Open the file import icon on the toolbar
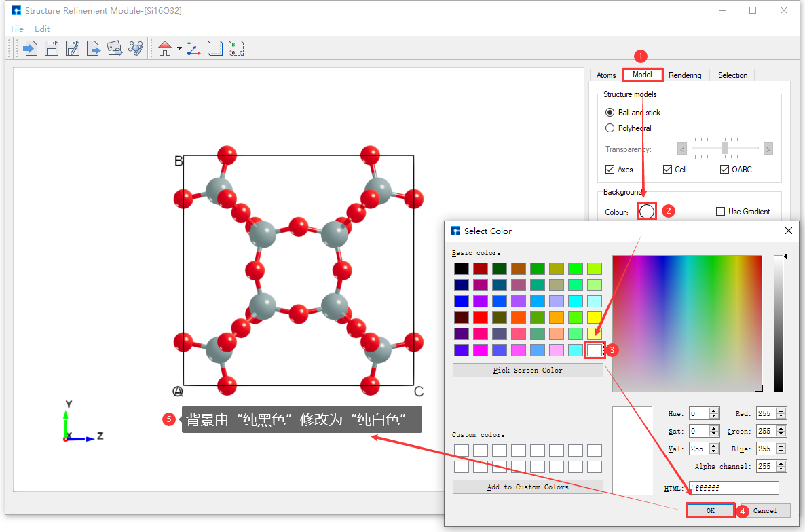 (x=30, y=47)
